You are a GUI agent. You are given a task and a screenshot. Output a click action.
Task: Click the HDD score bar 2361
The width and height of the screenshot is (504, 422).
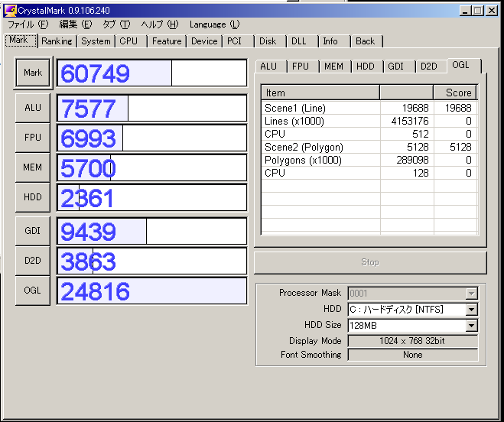click(152, 197)
